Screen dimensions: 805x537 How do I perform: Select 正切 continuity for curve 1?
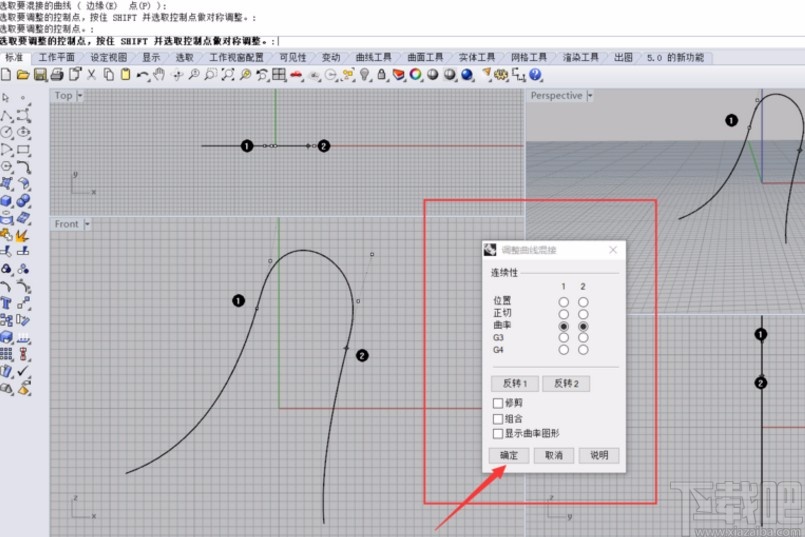point(564,314)
